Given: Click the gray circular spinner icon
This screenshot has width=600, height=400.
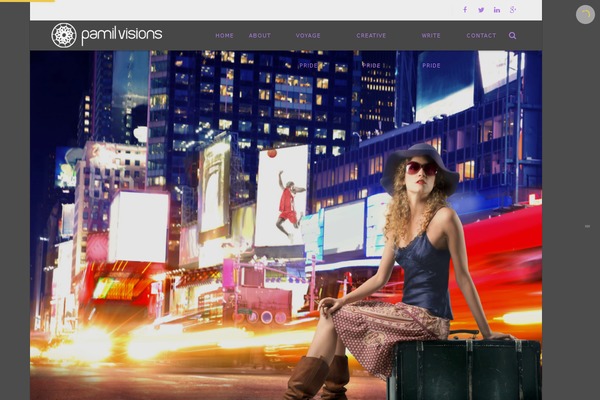Looking at the screenshot, I should tap(585, 15).
